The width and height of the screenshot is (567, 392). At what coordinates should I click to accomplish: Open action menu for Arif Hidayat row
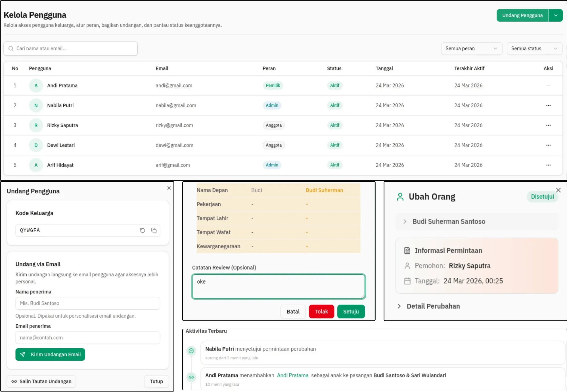(548, 165)
